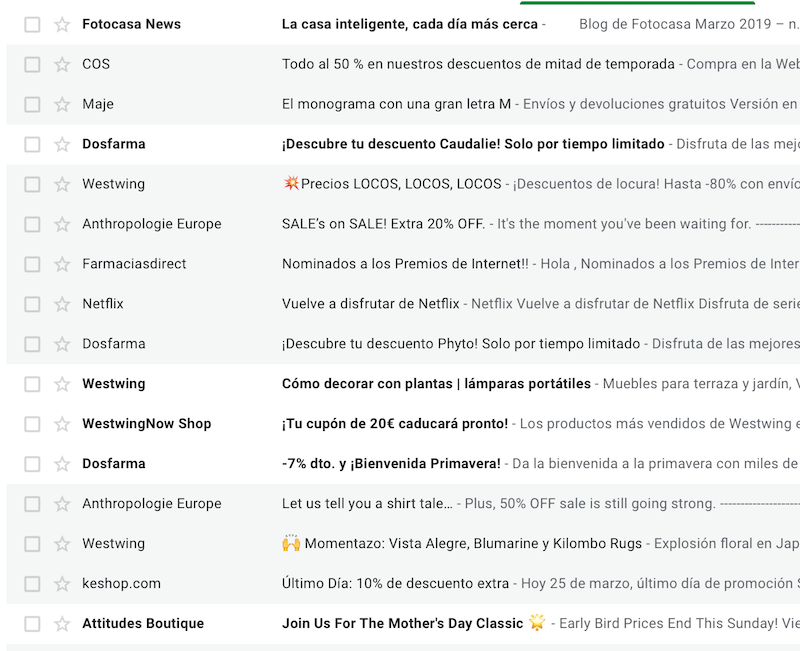
Task: Star the Westwing Precios LOCOS email
Action: click(x=62, y=184)
